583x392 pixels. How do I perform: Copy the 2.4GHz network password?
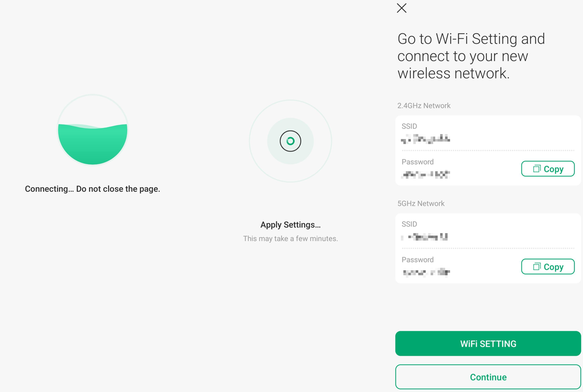pos(548,169)
